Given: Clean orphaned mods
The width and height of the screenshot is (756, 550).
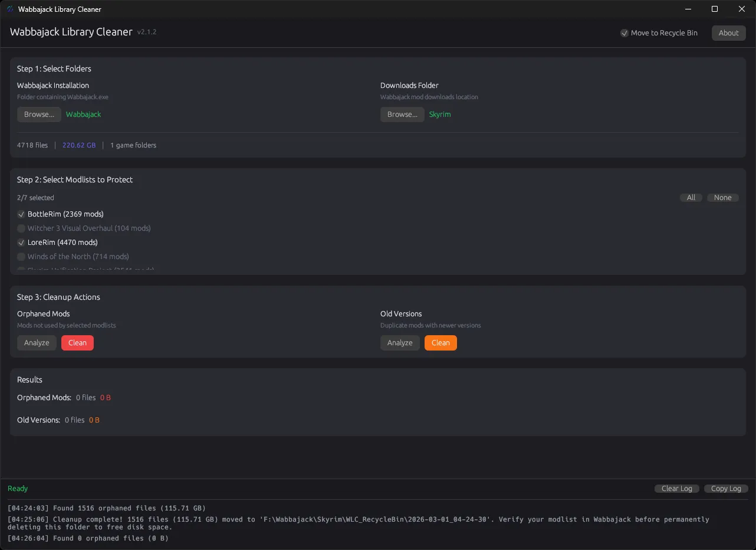Looking at the screenshot, I should 77,342.
